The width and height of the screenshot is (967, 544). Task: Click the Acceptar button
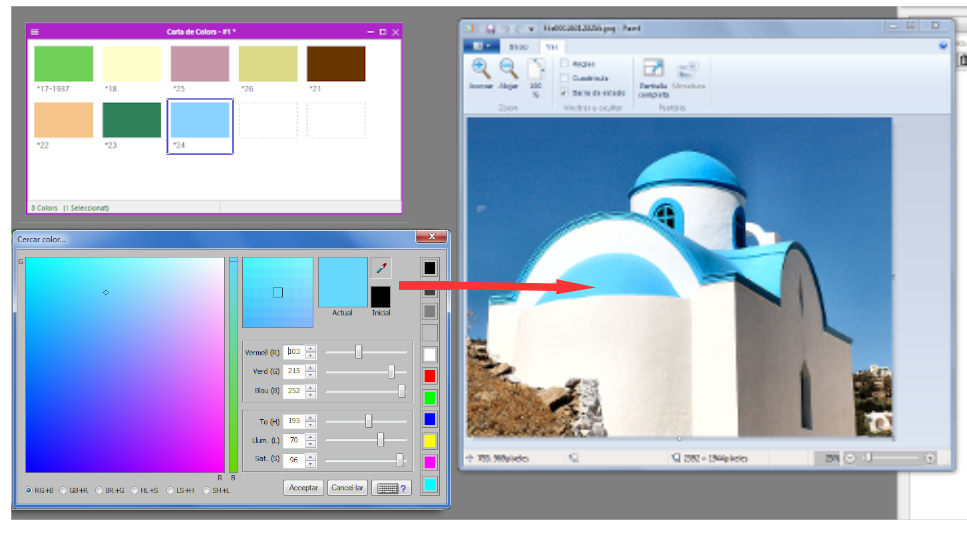[x=303, y=488]
